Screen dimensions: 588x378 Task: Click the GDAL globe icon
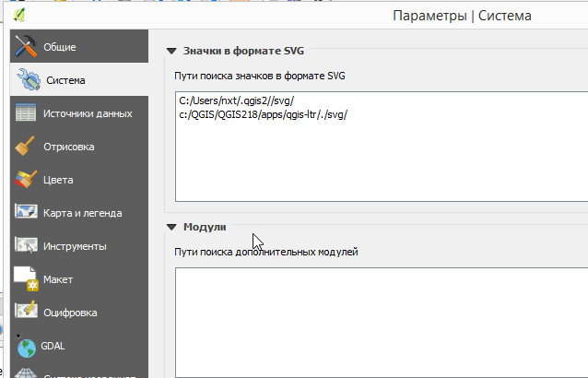[x=26, y=347]
